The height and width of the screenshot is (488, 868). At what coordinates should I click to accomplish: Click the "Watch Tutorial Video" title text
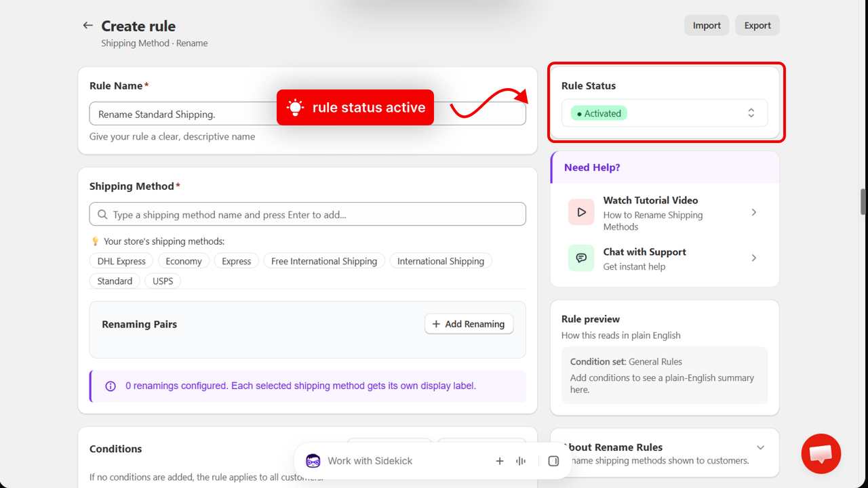pyautogui.click(x=650, y=200)
